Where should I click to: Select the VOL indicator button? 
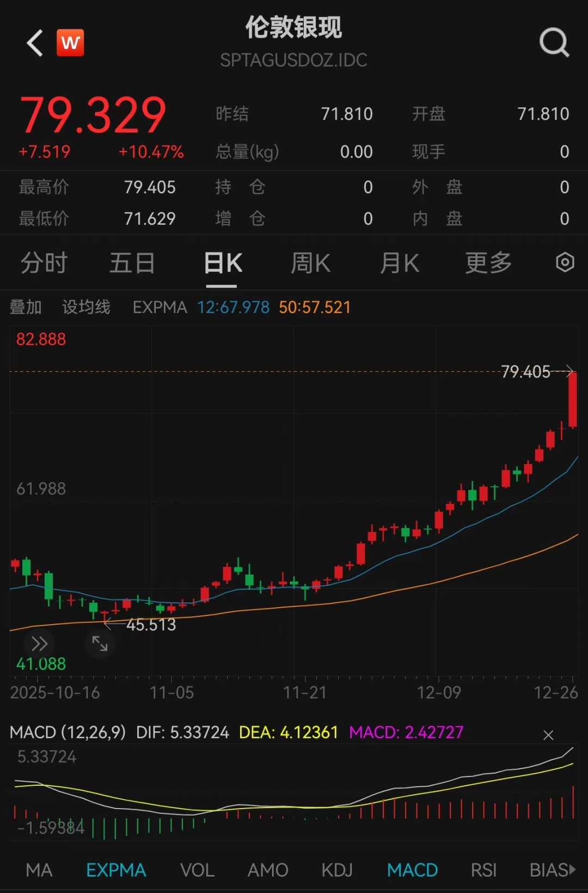(197, 870)
